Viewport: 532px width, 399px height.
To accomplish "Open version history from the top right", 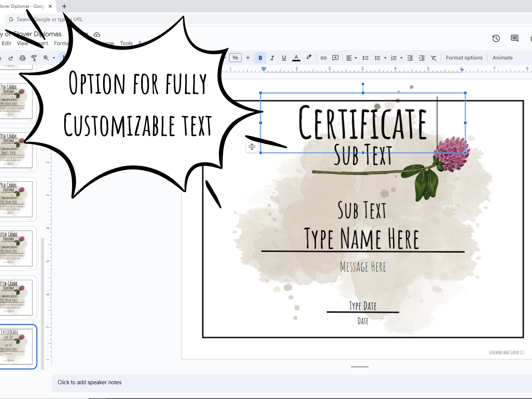I will coord(496,38).
